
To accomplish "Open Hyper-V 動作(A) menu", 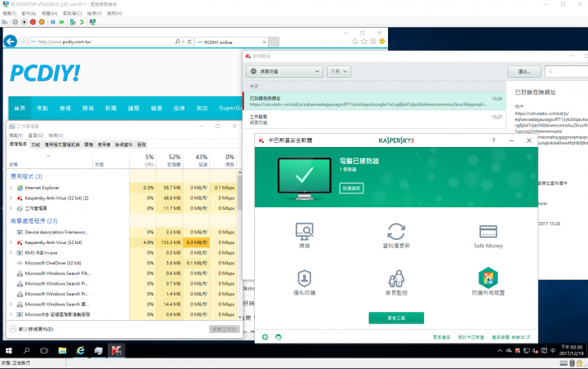I will (29, 13).
